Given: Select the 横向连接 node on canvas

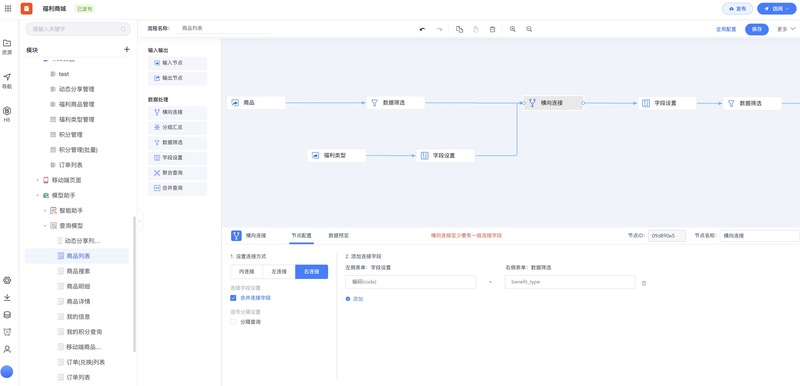Looking at the screenshot, I should point(554,102).
